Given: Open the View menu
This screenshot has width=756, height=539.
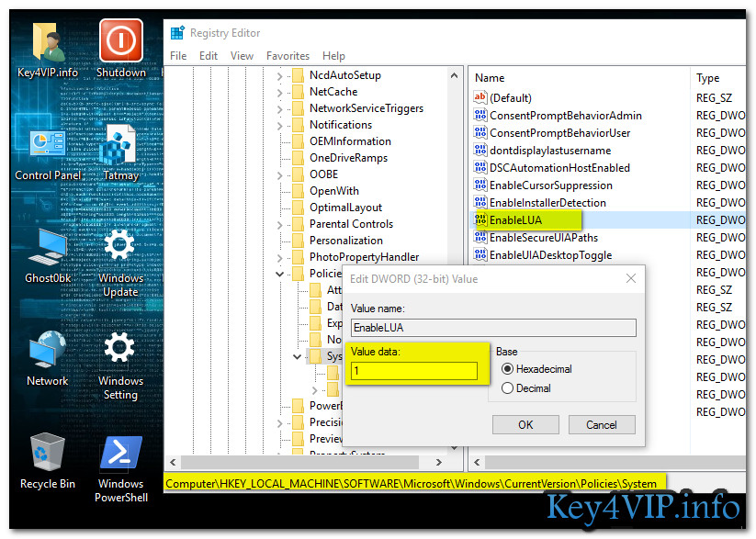Looking at the screenshot, I should [x=242, y=56].
